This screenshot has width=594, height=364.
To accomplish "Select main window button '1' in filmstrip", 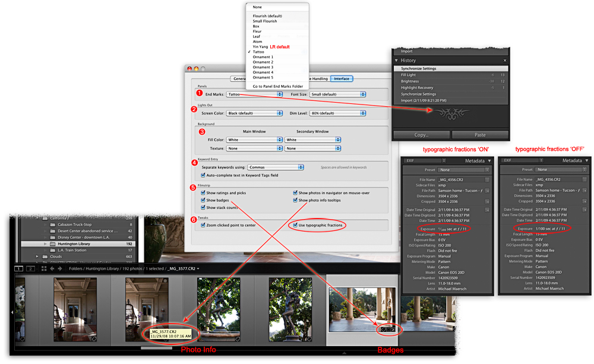I will 18,269.
